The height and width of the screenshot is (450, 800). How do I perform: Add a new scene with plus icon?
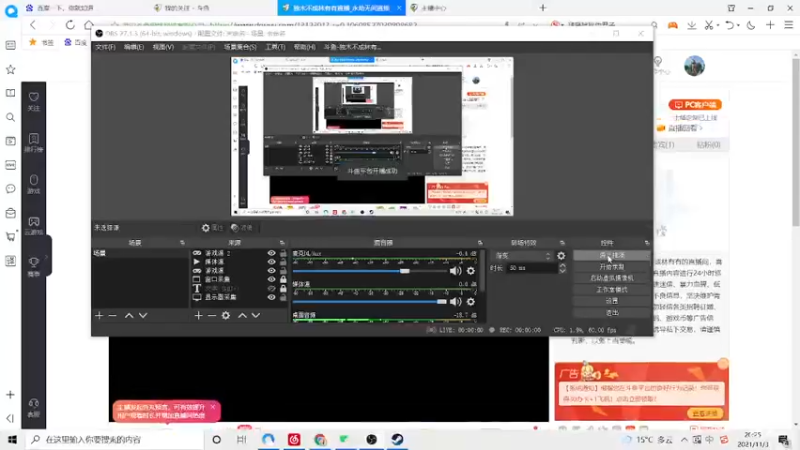pos(99,315)
